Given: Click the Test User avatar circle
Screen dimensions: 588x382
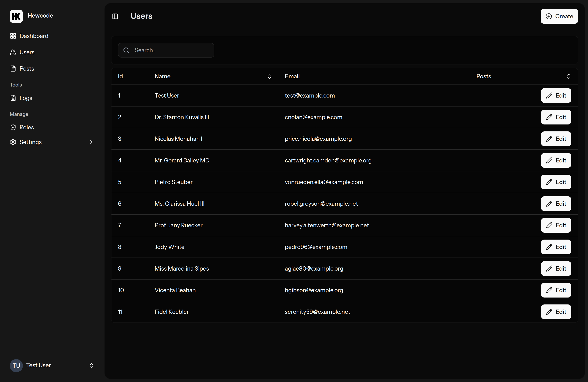Looking at the screenshot, I should pos(16,365).
